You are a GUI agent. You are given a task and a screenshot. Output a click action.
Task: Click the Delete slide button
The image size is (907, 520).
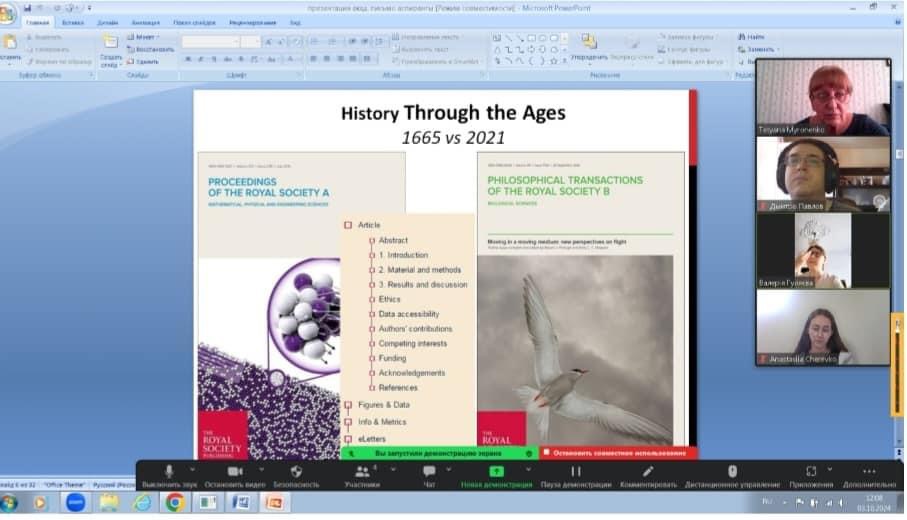(143, 61)
